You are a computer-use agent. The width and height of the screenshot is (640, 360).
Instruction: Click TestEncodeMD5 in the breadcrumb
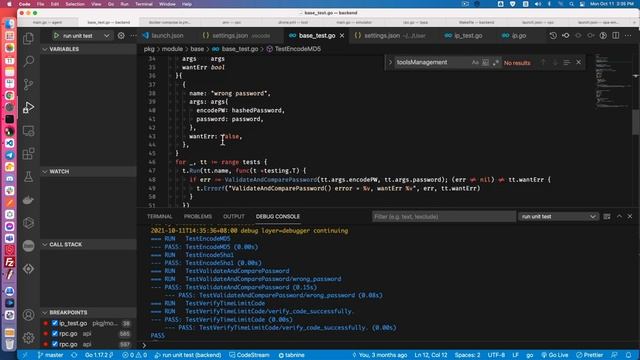(x=298, y=49)
